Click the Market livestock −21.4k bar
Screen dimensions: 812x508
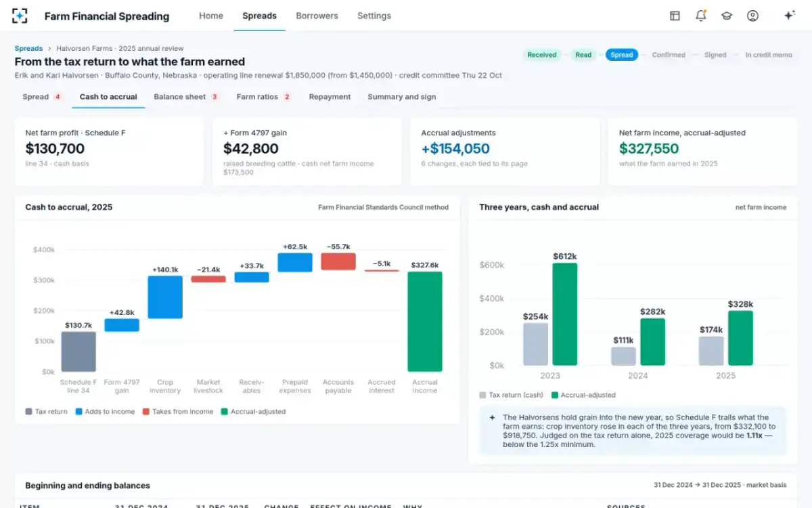click(208, 279)
